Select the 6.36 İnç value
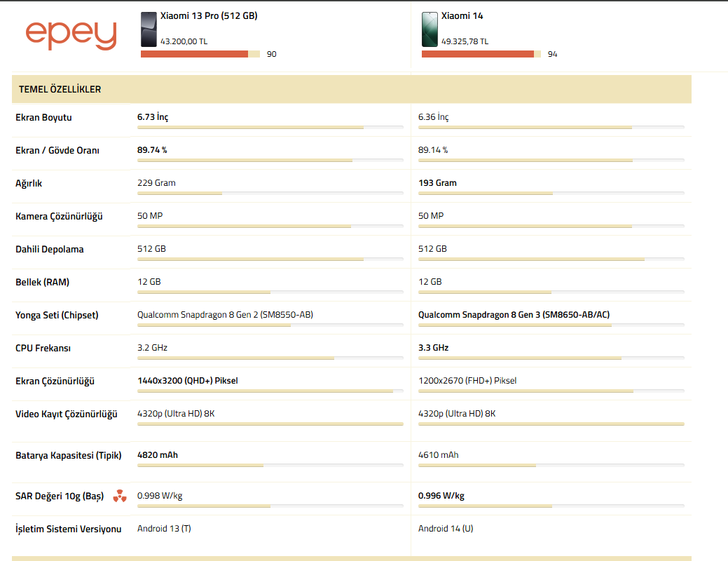This screenshot has width=728, height=561. pyautogui.click(x=433, y=117)
